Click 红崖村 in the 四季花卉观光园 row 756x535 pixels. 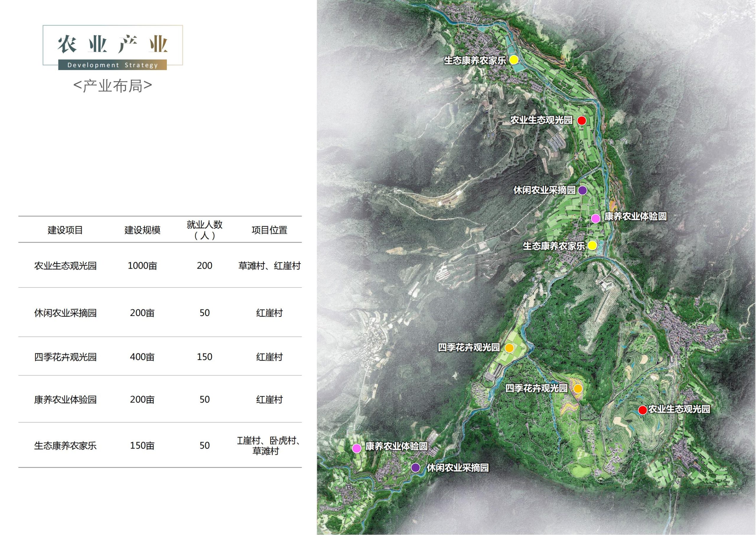(x=269, y=357)
